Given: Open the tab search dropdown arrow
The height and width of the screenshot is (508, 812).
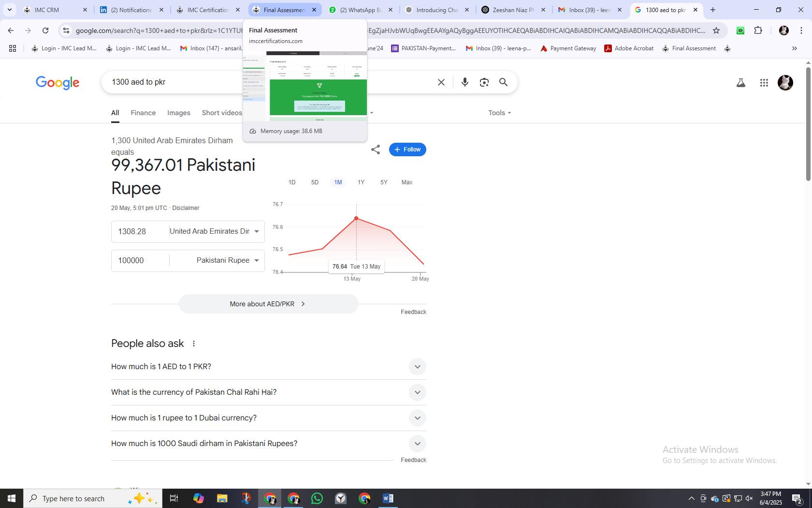Looking at the screenshot, I should pyautogui.click(x=9, y=10).
